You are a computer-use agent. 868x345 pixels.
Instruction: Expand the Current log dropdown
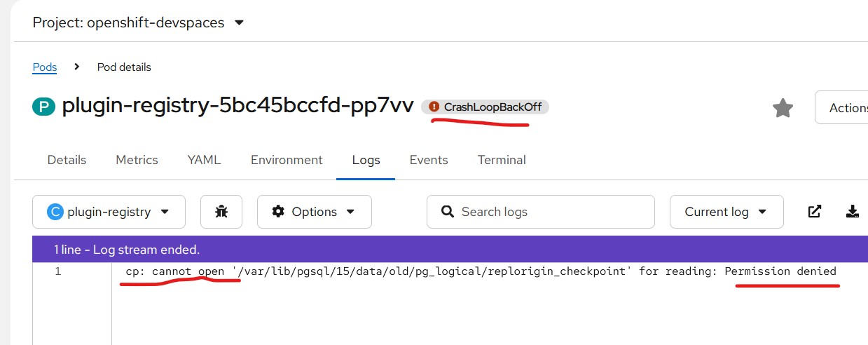click(x=726, y=212)
